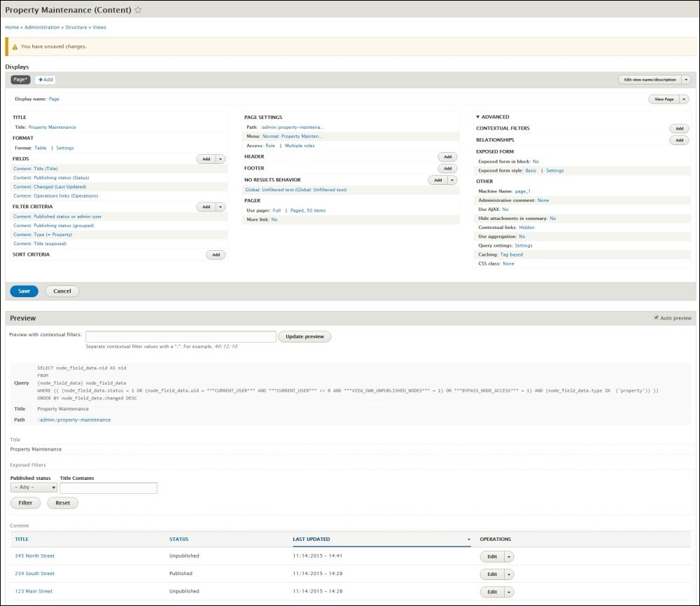Open Edit dropdown for 345 North Street

tap(509, 556)
